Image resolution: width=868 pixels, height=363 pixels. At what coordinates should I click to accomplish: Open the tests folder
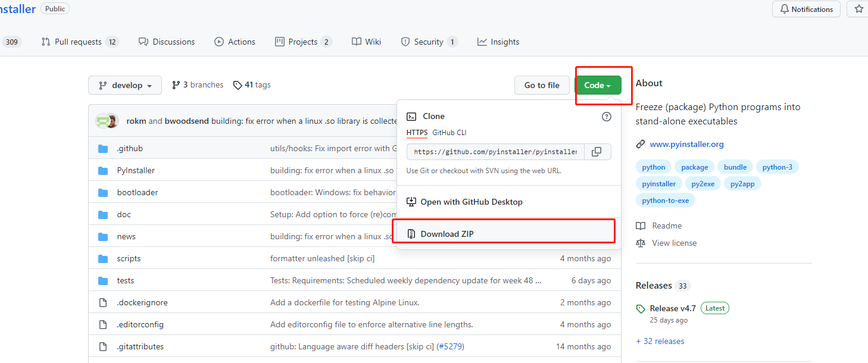point(126,280)
